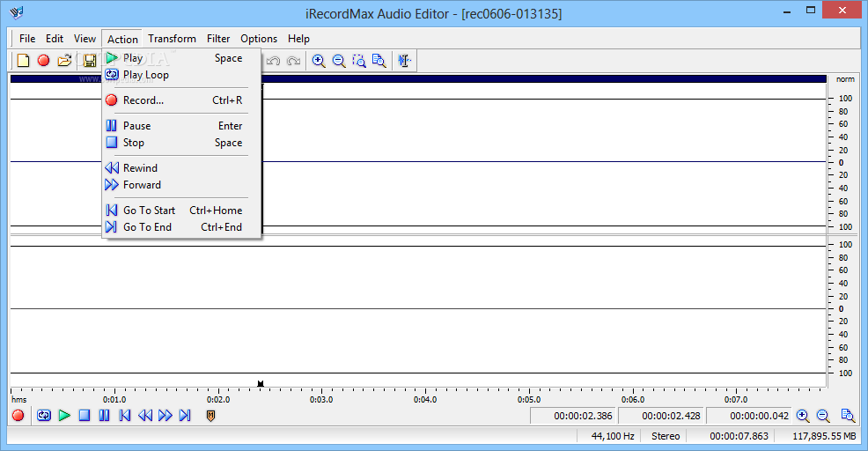Zoom to selection in top toolbar
This screenshot has height=451, width=868.
(x=358, y=61)
